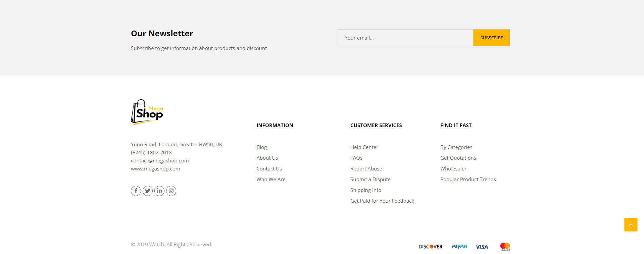Open the FAQs link

click(x=356, y=158)
